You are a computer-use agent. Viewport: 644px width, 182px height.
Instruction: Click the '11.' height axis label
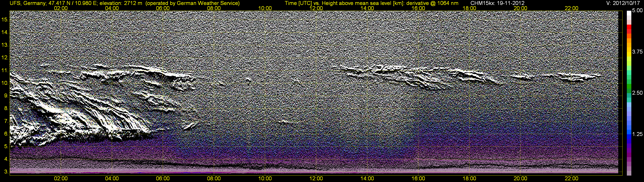coord(5,71)
